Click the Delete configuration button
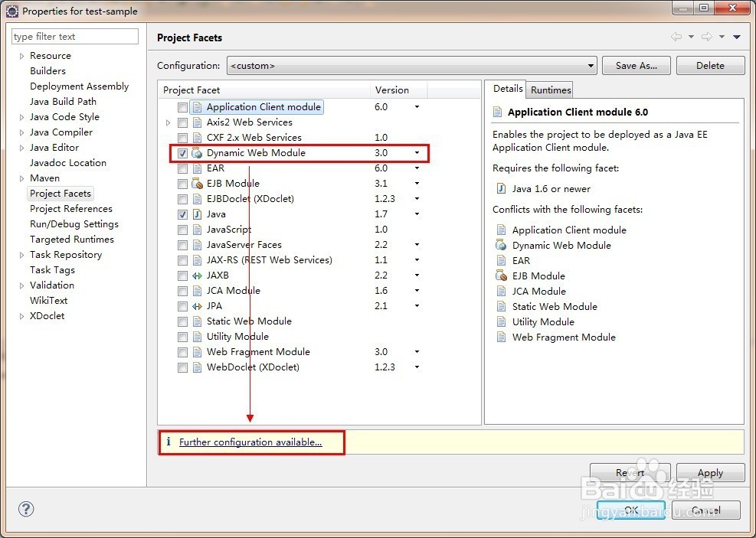The image size is (756, 538). (x=710, y=66)
